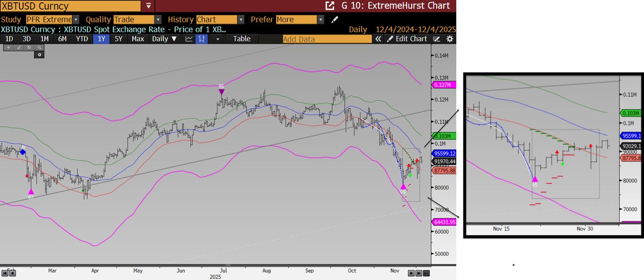Open the annotation edit icon beside Edit Chart
644x280 pixels.
(x=437, y=39)
